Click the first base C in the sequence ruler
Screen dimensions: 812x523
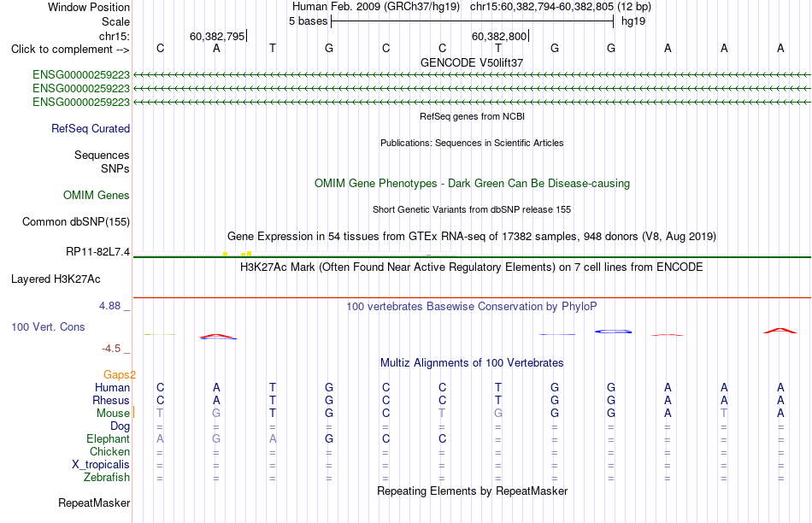[x=161, y=48]
